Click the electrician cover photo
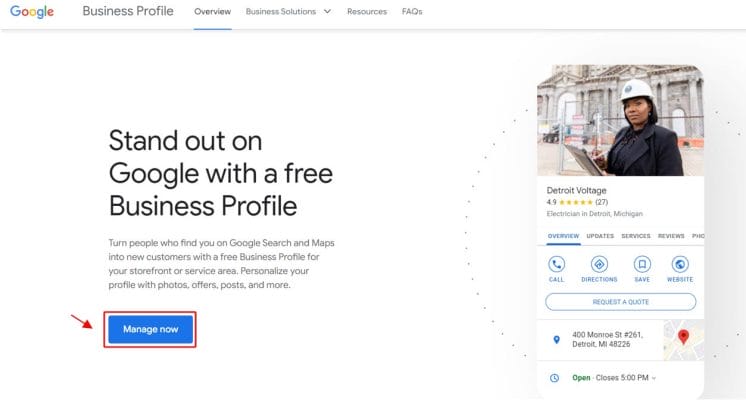746x403 pixels. 620,120
